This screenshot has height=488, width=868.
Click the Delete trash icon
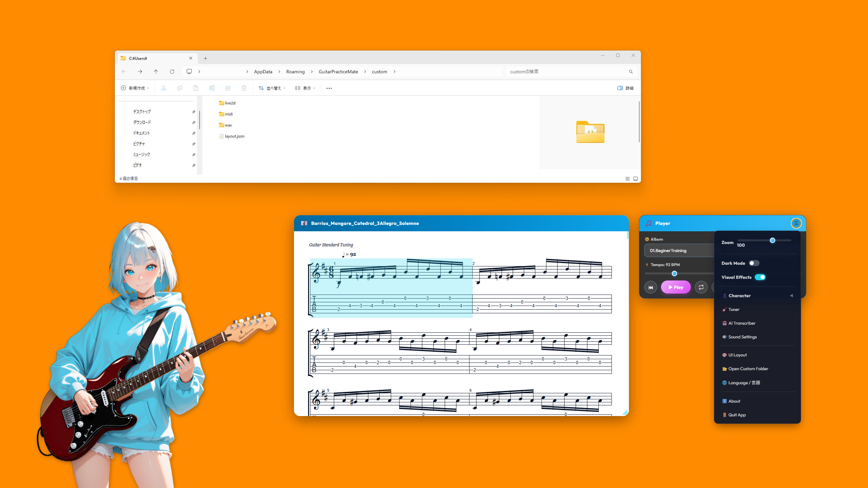244,88
